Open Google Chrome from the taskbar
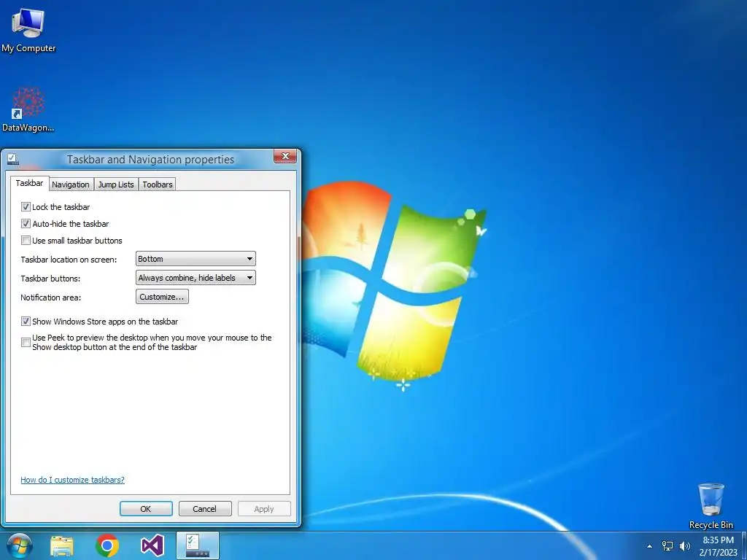Image resolution: width=747 pixels, height=560 pixels. [107, 545]
